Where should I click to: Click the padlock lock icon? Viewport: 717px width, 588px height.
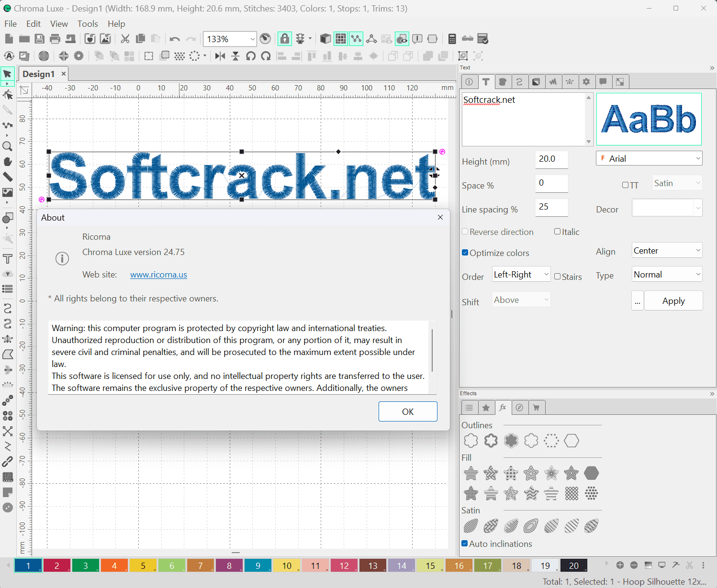[285, 39]
